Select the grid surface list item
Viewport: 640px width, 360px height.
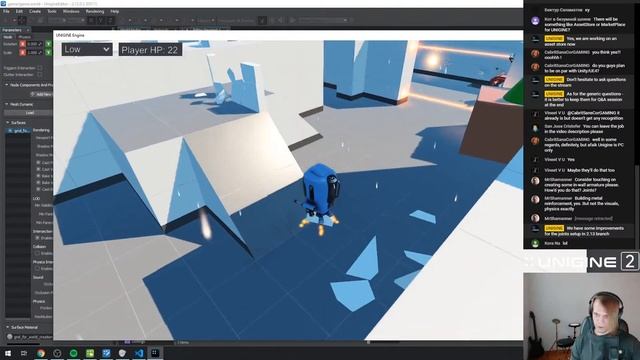tap(19, 131)
